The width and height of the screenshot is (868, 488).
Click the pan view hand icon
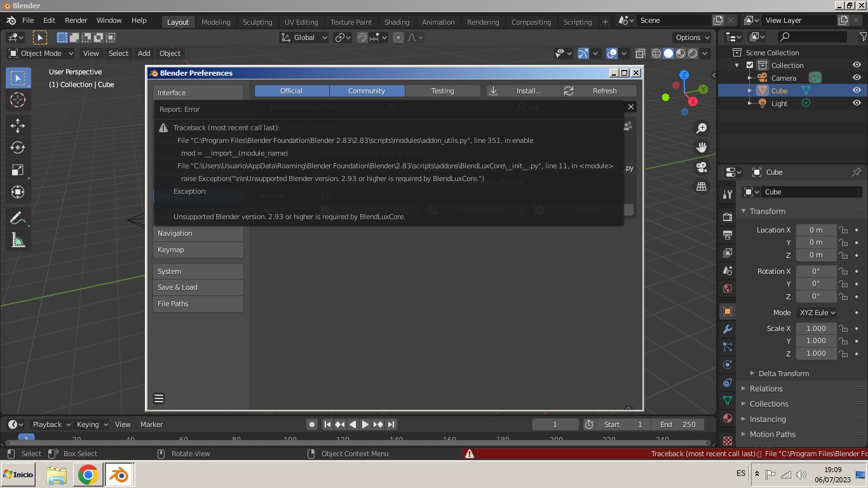click(702, 147)
